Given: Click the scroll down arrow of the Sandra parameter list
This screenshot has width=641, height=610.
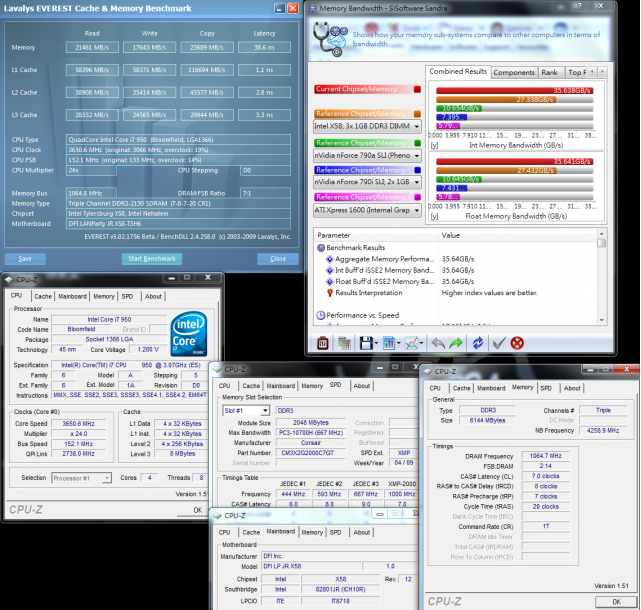Looking at the screenshot, I should [x=601, y=320].
